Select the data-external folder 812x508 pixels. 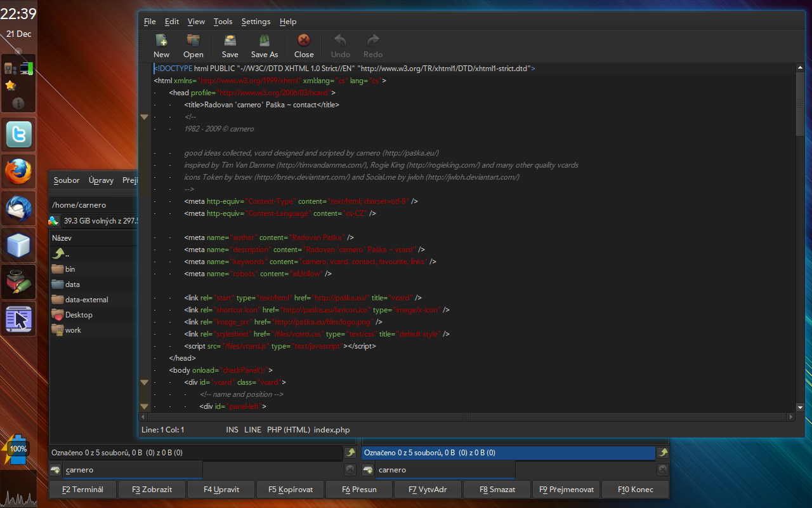pos(93,299)
